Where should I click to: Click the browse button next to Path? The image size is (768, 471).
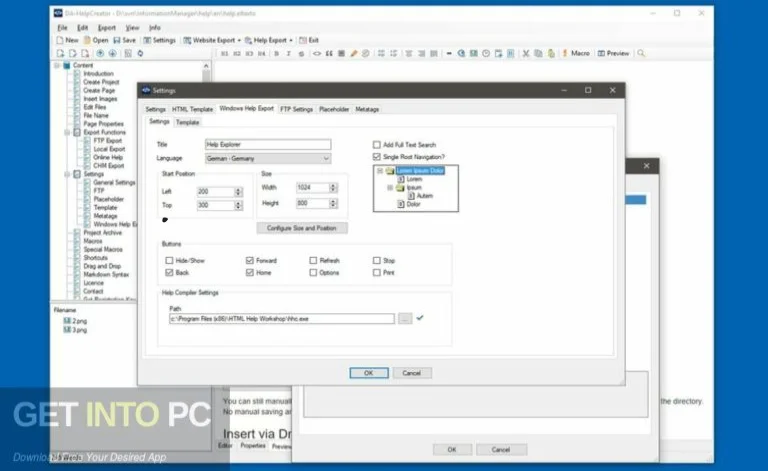(x=405, y=319)
